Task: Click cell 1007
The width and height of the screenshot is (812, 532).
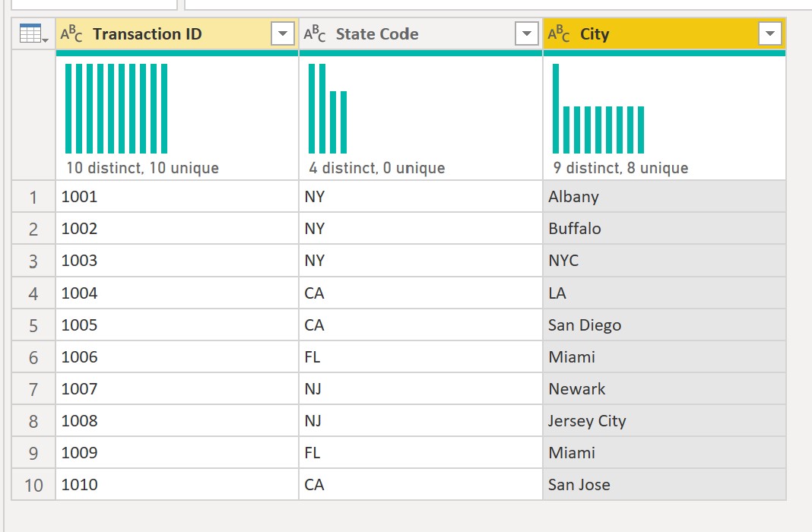Action: 177,388
